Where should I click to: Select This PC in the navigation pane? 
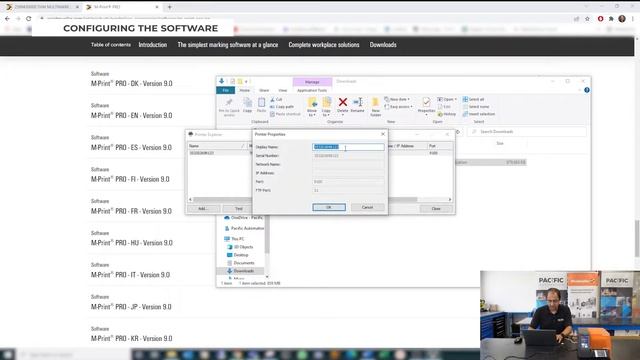(x=234, y=239)
